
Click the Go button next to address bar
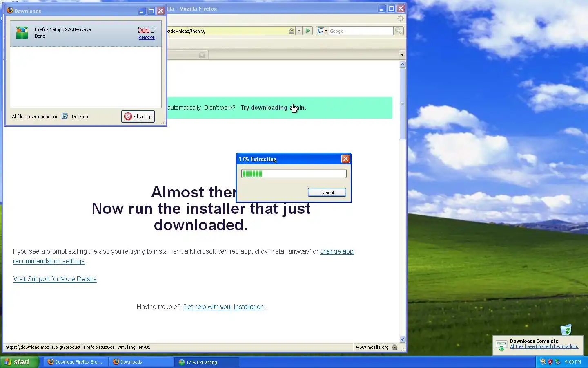click(x=308, y=31)
